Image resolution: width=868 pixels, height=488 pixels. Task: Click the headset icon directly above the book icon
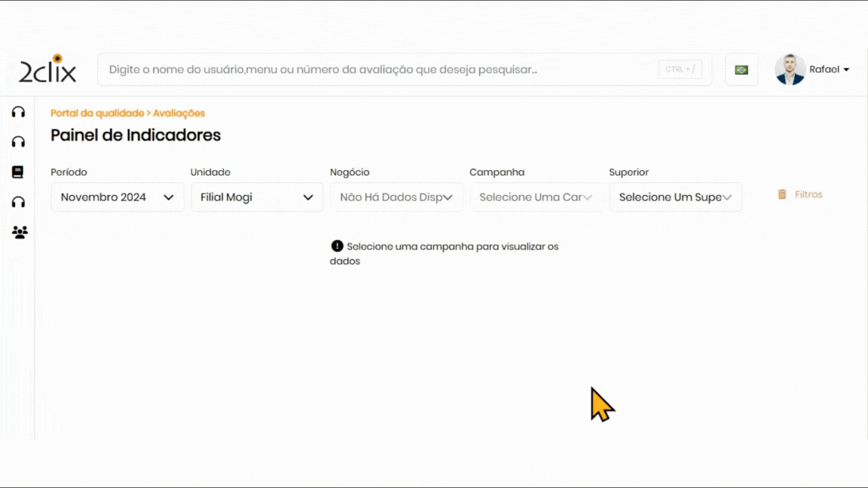[19, 142]
